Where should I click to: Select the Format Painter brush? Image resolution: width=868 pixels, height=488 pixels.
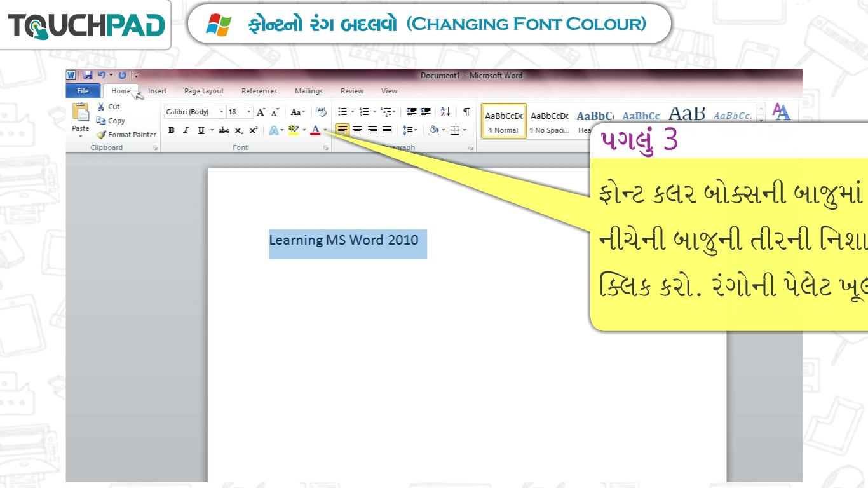pyautogui.click(x=101, y=135)
